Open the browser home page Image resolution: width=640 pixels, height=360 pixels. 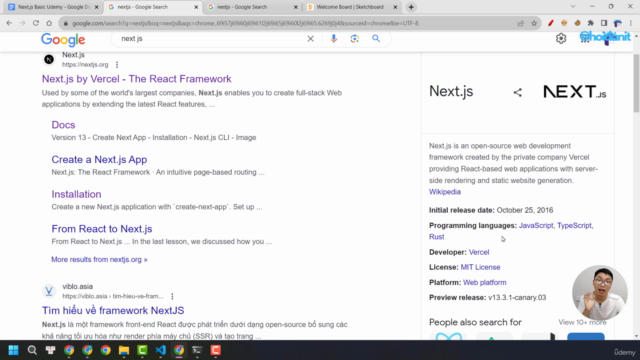click(49, 23)
